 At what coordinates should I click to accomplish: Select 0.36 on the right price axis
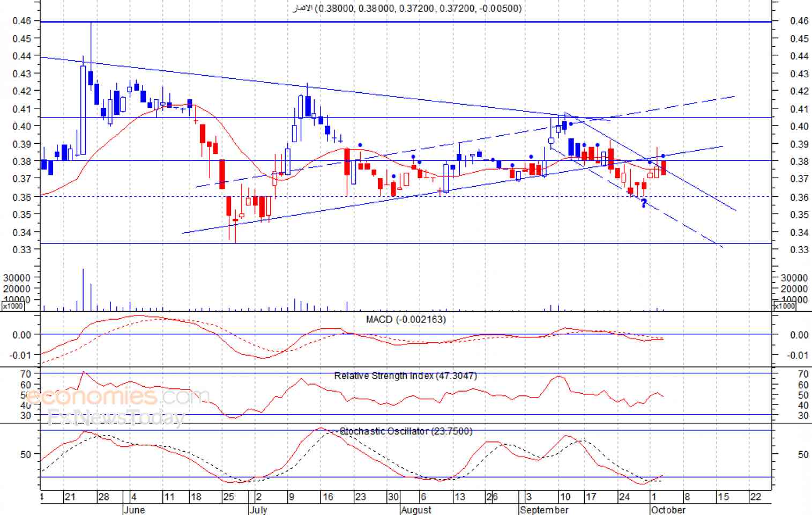(799, 197)
